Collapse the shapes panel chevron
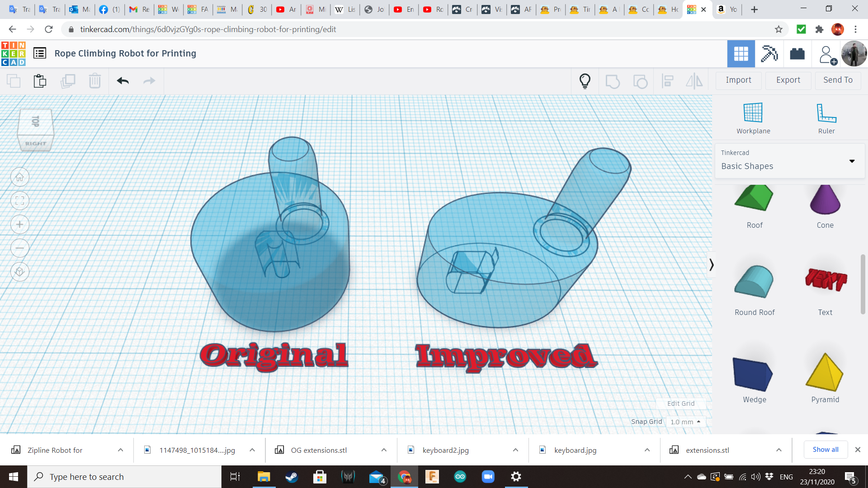868x488 pixels. [711, 264]
